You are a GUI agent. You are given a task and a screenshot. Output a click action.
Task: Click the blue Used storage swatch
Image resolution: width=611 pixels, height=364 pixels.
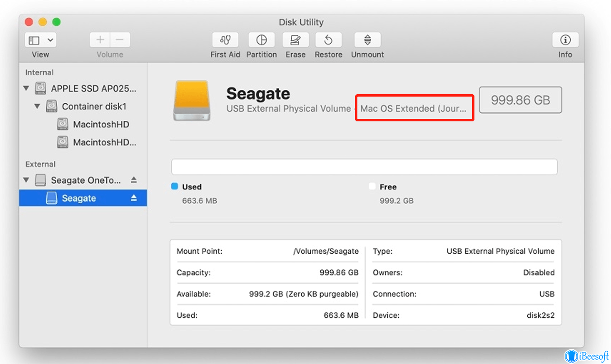174,187
